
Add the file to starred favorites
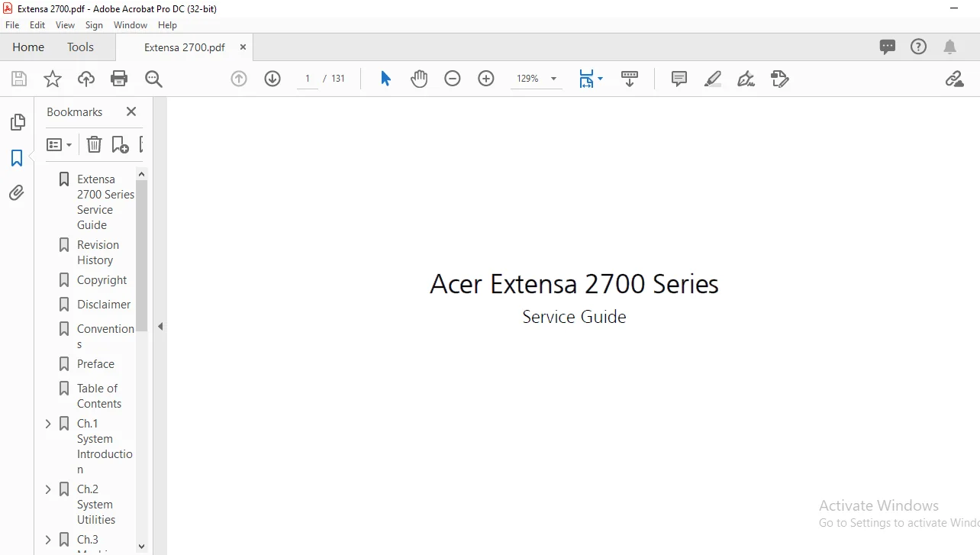point(53,79)
